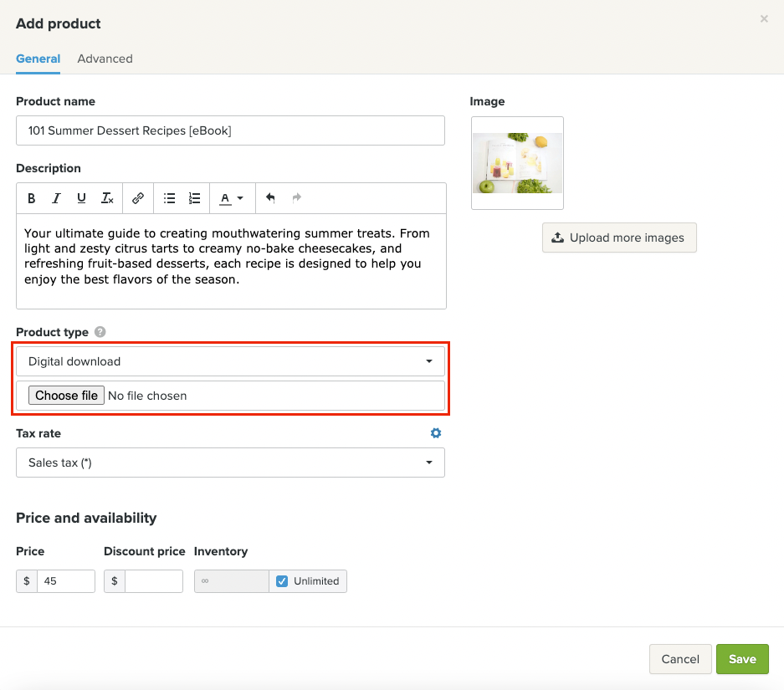
Task: Insert a numbered list in description
Action: tap(194, 198)
